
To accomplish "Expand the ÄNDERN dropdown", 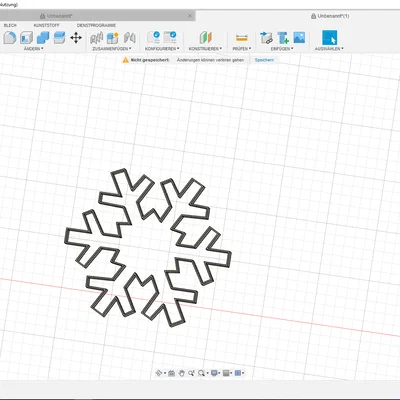I will 33,49.
